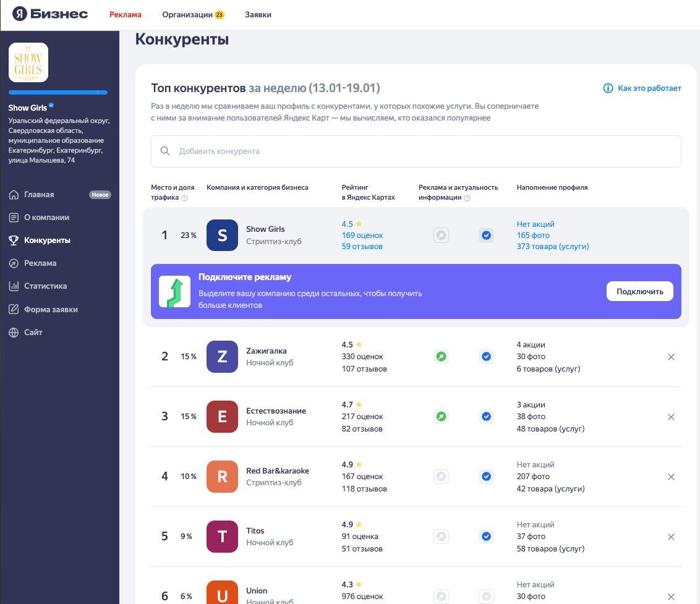This screenshot has width=700, height=604.
Task: Click Titos advertising status icon
Action: [441, 536]
